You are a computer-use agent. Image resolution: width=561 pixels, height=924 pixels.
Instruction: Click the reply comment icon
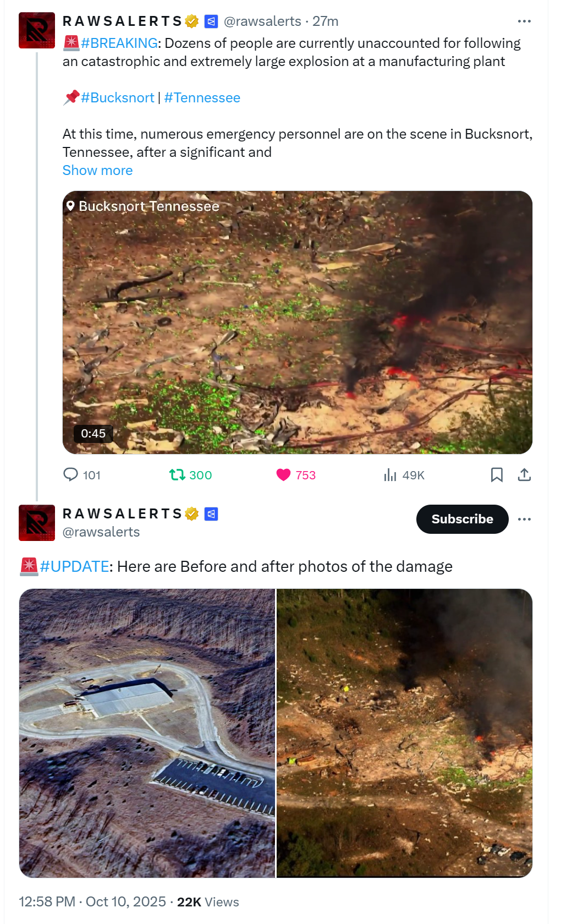(x=71, y=474)
